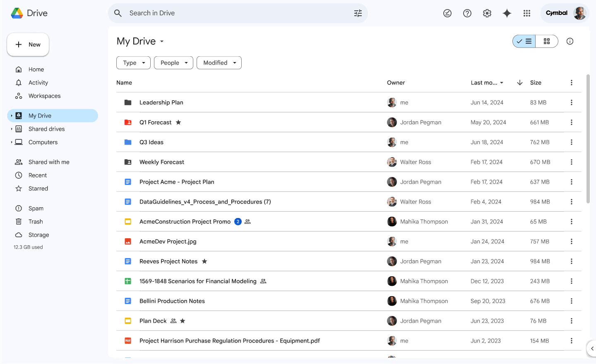Image resolution: width=596 pixels, height=364 pixels.
Task: Open the Gemini sparkle icon
Action: (x=507, y=13)
